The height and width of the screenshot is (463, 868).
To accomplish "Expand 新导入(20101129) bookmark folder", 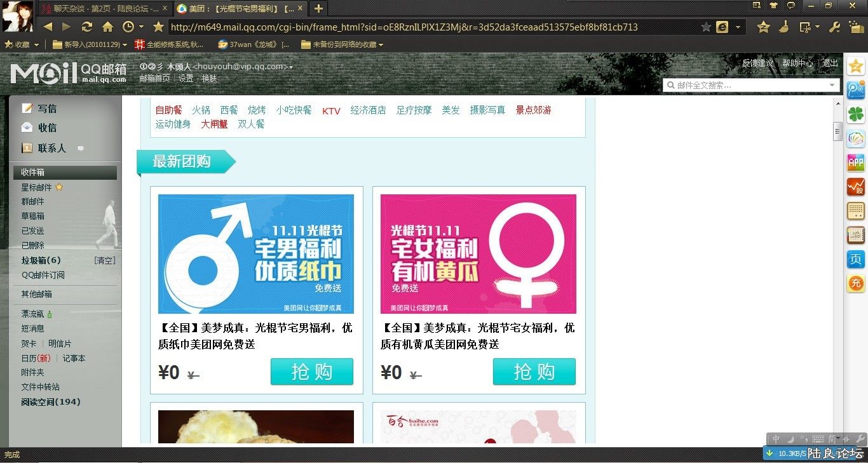I will pos(90,45).
